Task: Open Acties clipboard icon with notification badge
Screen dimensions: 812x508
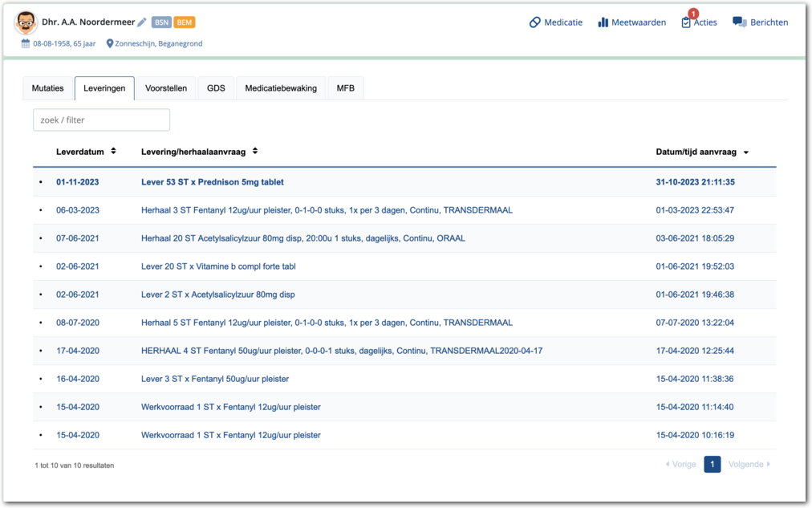Action: click(686, 22)
